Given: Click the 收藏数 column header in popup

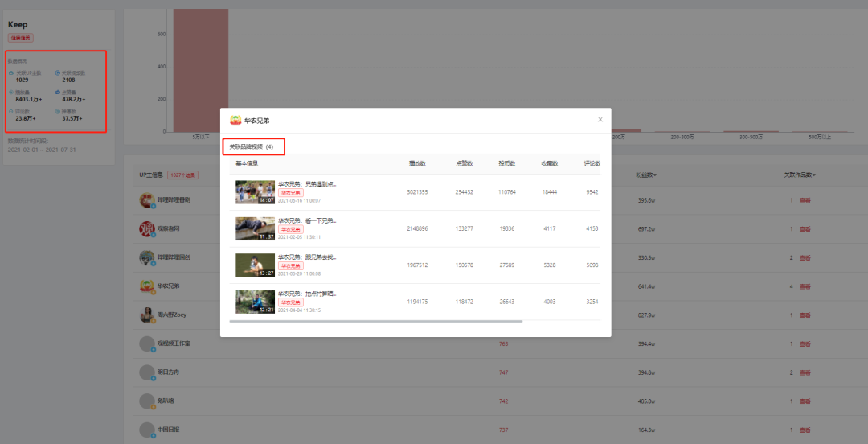Looking at the screenshot, I should pyautogui.click(x=550, y=163).
